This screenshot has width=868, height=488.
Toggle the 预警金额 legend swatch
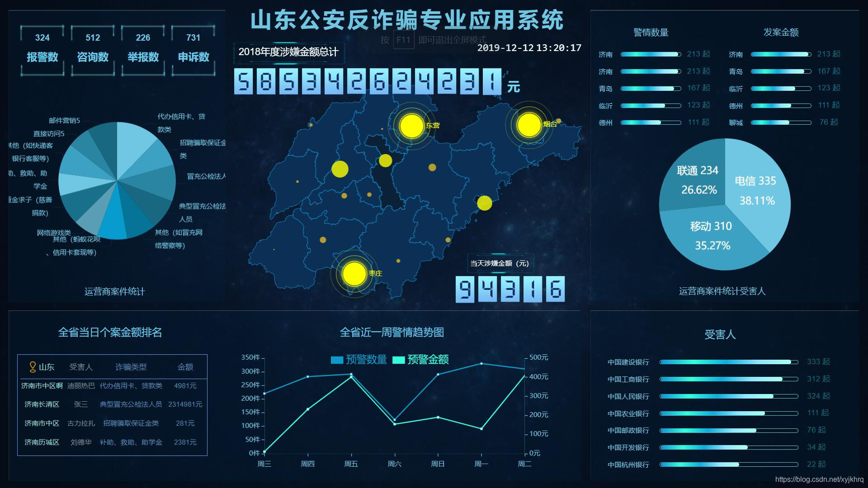398,360
